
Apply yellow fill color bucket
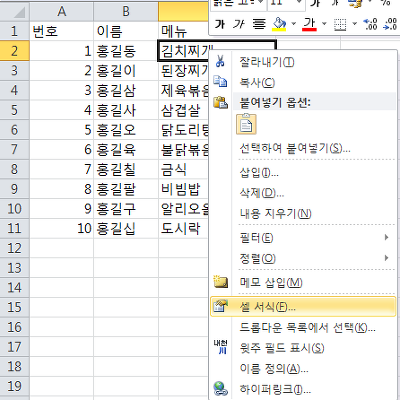coord(279,24)
